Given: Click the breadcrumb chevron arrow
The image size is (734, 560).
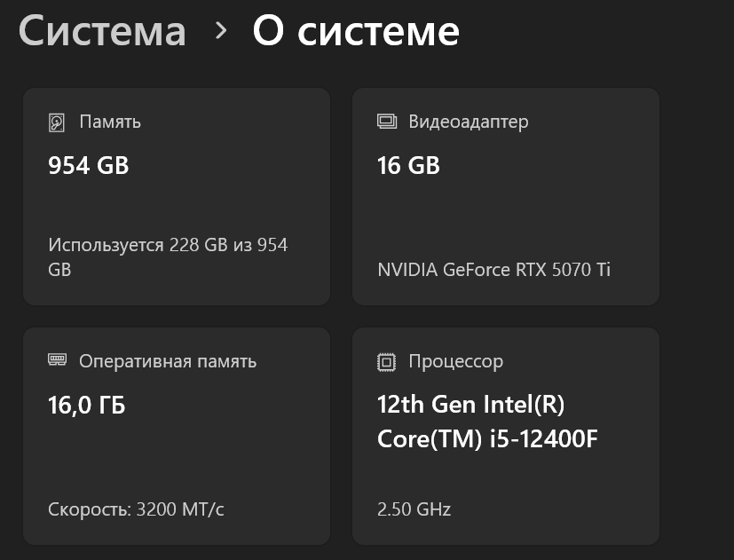Looking at the screenshot, I should [x=221, y=31].
